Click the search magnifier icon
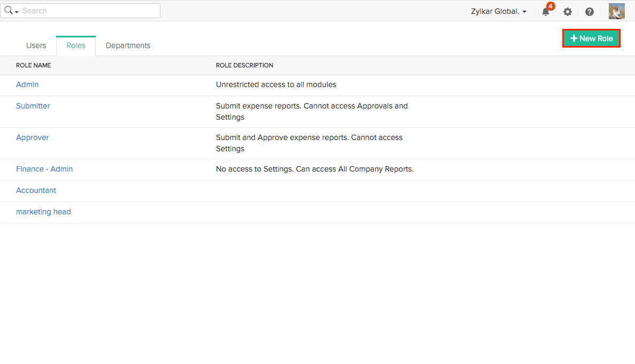Image resolution: width=635 pixels, height=364 pixels. pos(9,11)
